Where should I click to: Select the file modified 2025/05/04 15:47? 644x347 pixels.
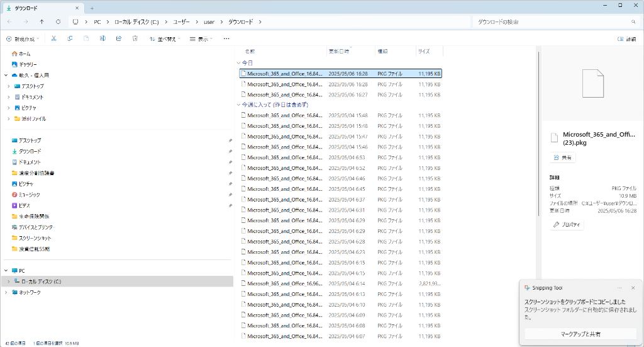(340, 137)
